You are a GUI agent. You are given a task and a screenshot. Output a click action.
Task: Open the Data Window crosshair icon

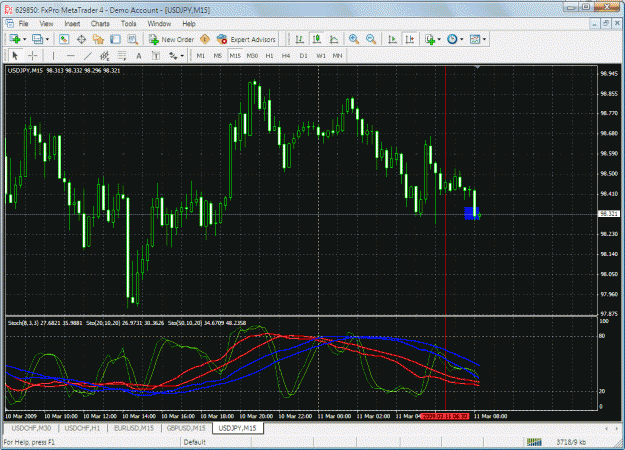[x=81, y=39]
